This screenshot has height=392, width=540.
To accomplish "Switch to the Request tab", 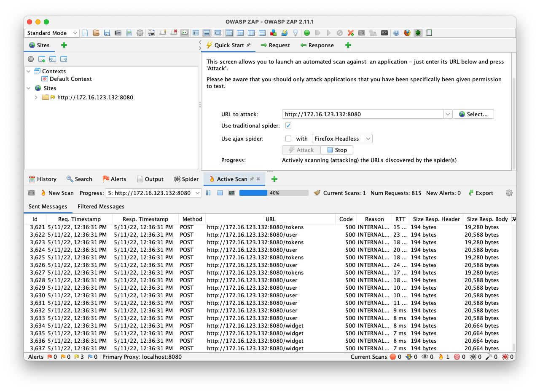I will tap(275, 45).
